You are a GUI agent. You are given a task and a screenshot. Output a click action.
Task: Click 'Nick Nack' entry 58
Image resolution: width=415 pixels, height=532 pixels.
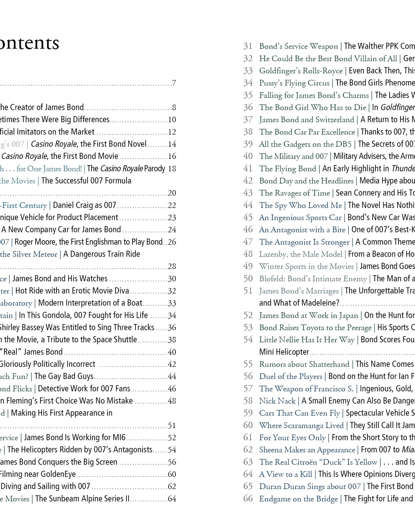[x=277, y=401]
